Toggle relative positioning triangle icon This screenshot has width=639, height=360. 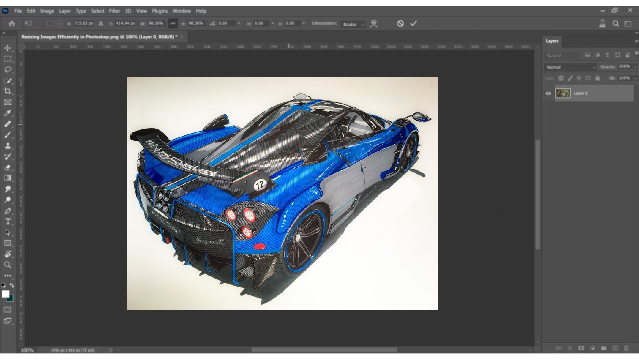(x=101, y=24)
